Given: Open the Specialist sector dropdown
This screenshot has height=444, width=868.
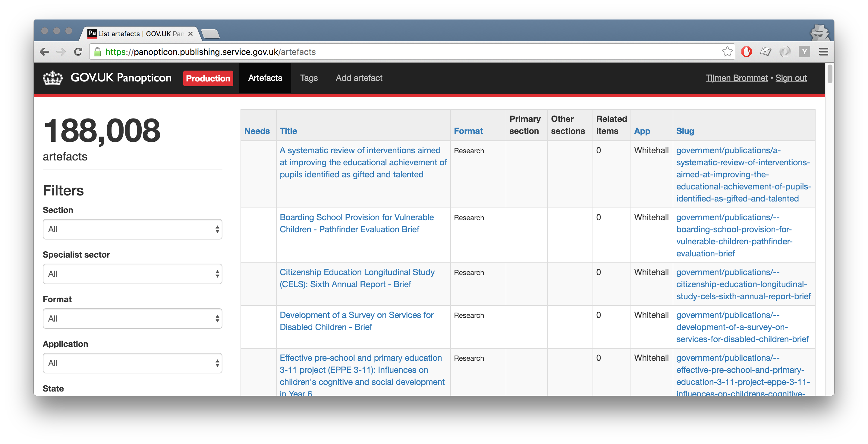Looking at the screenshot, I should pyautogui.click(x=132, y=274).
